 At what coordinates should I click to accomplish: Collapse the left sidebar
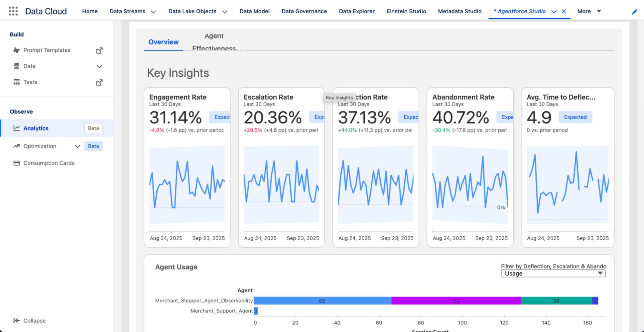click(x=29, y=320)
